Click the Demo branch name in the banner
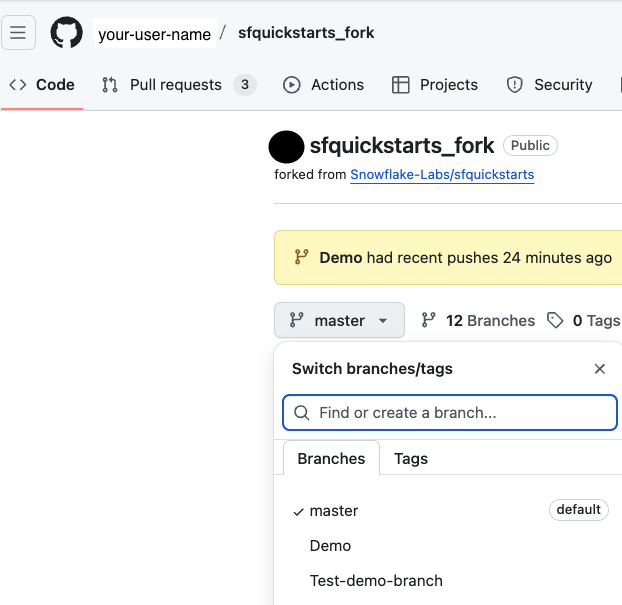Viewport: 622px width, 605px height. click(341, 258)
